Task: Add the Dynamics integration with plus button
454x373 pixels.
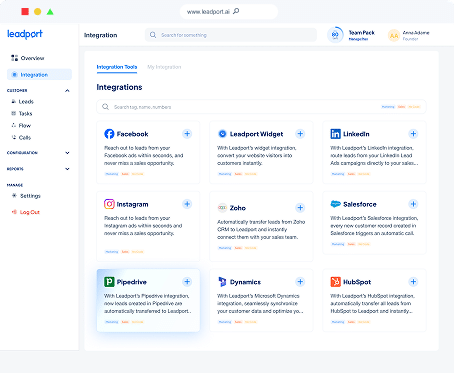Action: pos(300,282)
